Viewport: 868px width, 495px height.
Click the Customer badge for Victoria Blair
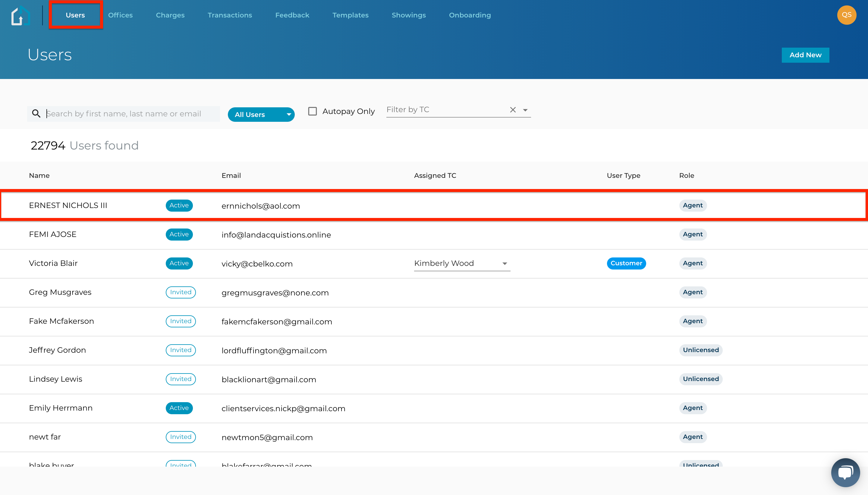point(626,263)
